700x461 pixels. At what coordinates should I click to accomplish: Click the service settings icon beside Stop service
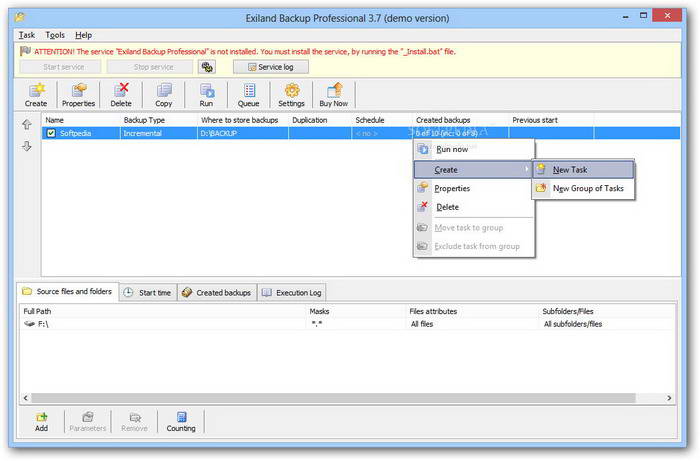pos(207,67)
